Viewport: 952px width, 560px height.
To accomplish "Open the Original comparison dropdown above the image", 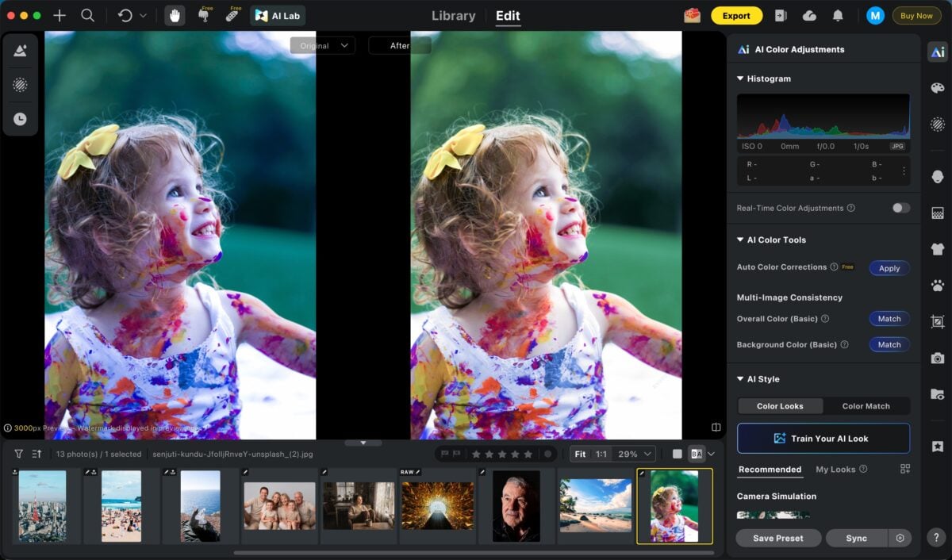I will coord(322,45).
